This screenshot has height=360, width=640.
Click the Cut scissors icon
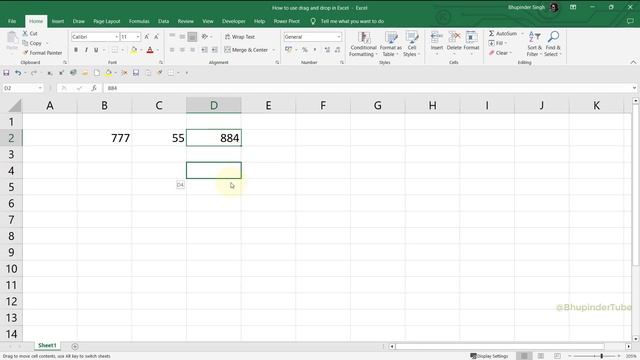(x=25, y=33)
